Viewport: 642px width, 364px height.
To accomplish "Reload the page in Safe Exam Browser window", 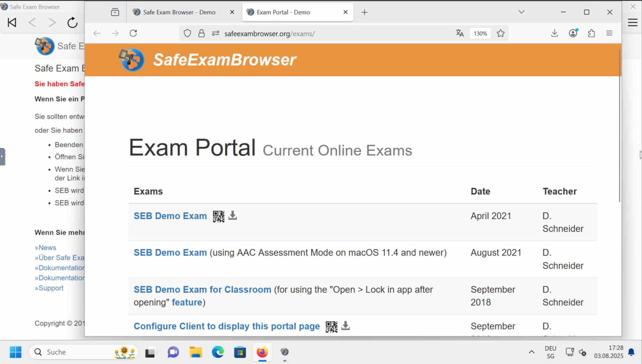I will click(x=72, y=23).
